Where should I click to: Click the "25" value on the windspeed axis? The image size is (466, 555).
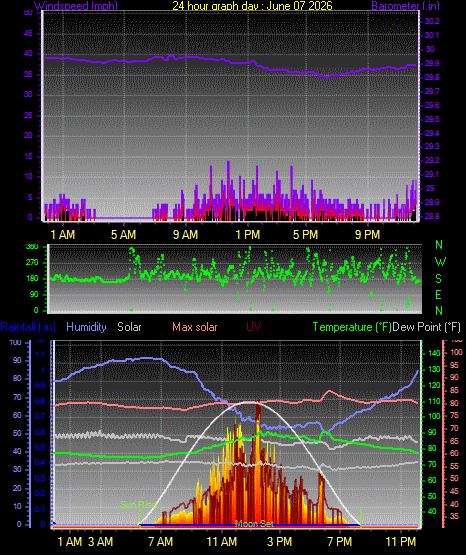pyautogui.click(x=28, y=115)
